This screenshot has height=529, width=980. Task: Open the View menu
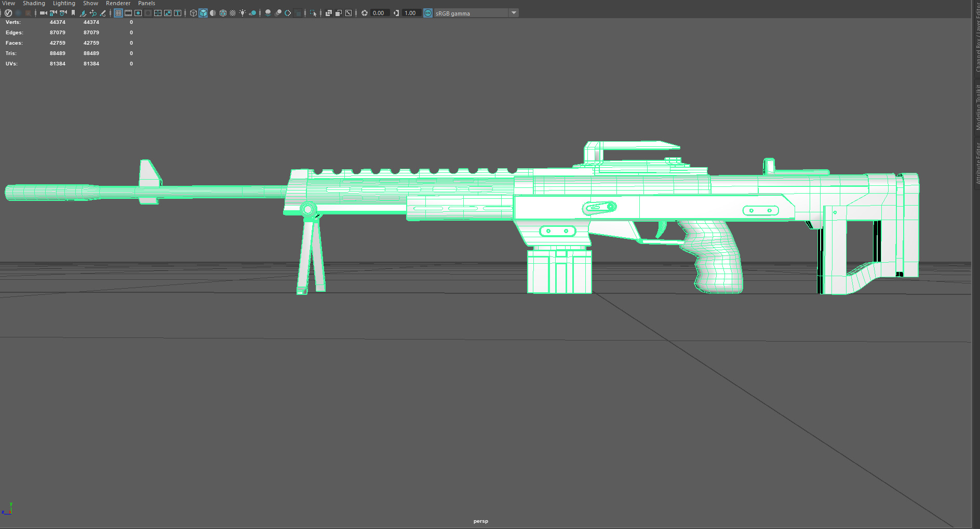coord(8,3)
